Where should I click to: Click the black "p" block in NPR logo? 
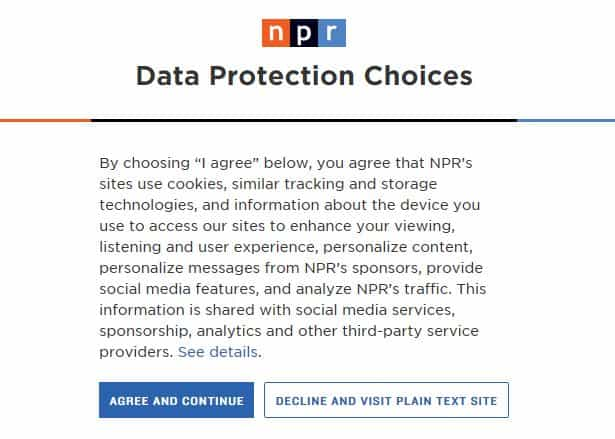pos(304,32)
